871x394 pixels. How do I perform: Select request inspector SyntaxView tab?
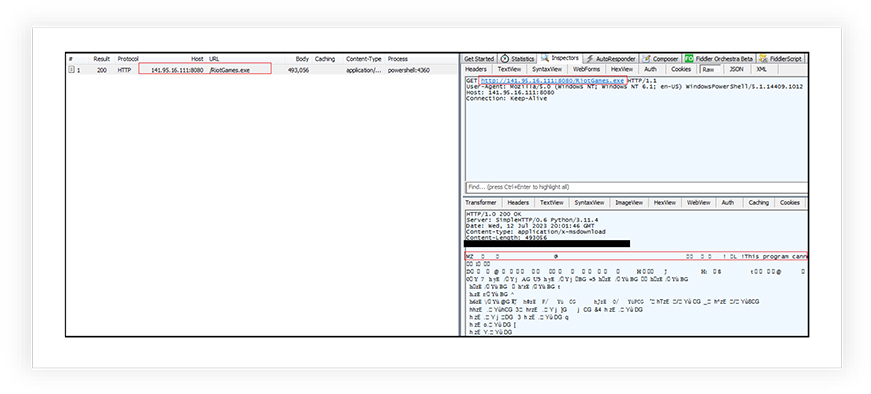[547, 69]
